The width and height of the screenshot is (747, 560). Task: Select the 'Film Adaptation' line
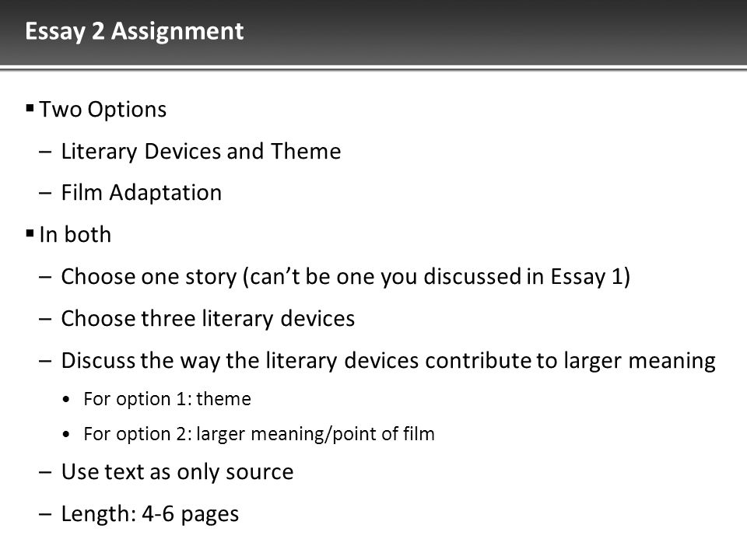(x=142, y=194)
